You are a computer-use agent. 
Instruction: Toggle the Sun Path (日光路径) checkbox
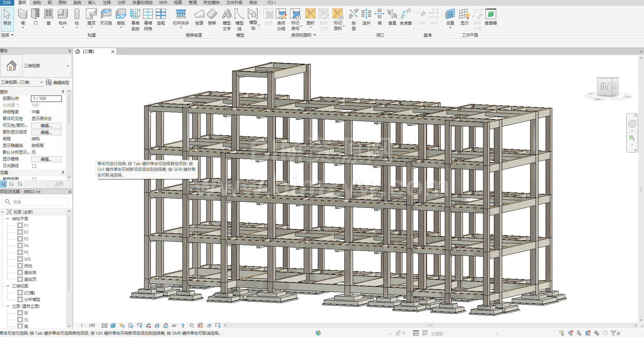point(34,166)
